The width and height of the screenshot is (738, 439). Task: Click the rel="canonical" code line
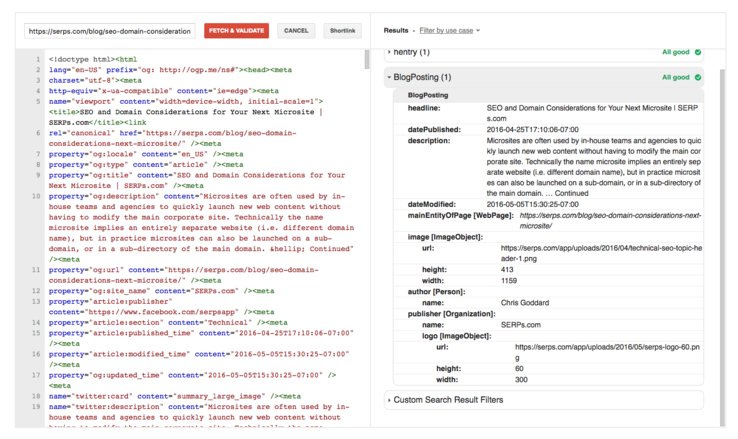(x=172, y=133)
